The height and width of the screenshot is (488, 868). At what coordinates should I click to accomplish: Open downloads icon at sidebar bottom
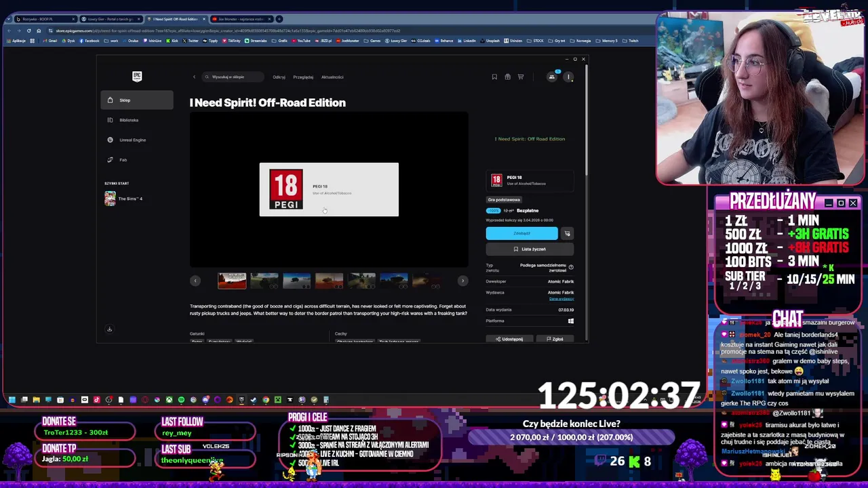click(109, 329)
